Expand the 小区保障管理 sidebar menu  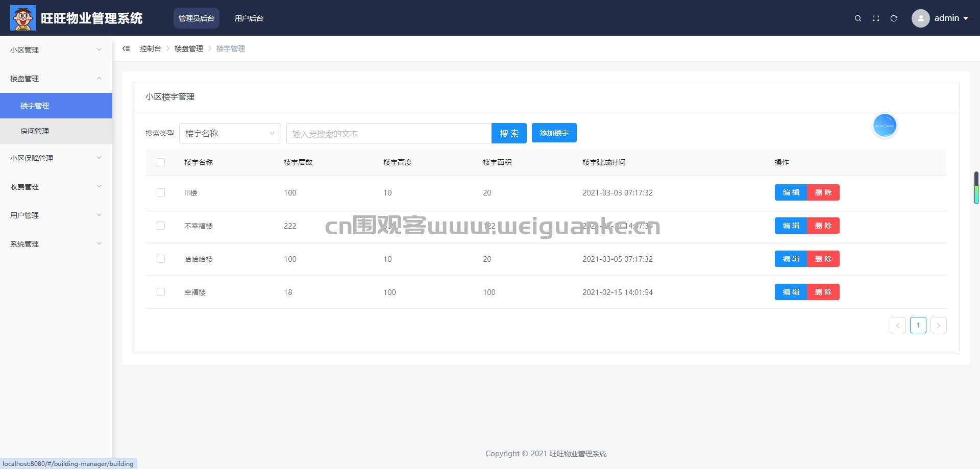56,158
